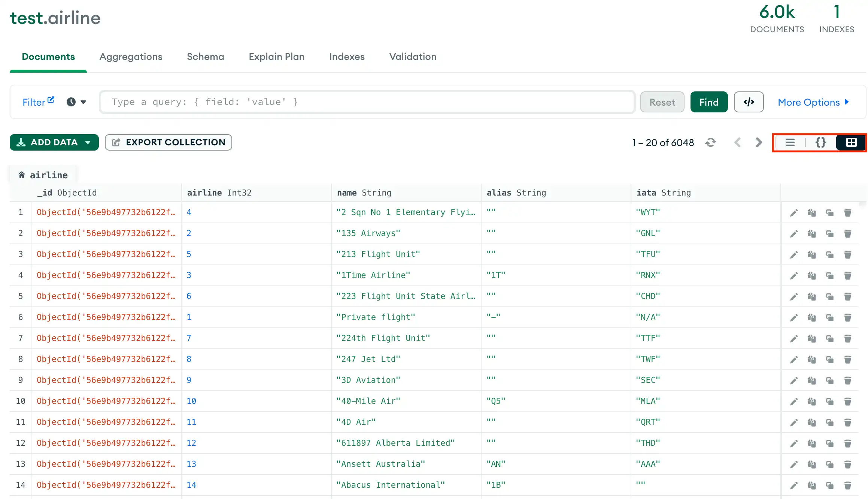This screenshot has width=868, height=499.
Task: Edit the 611897 Alberta Limited document
Action: point(793,444)
